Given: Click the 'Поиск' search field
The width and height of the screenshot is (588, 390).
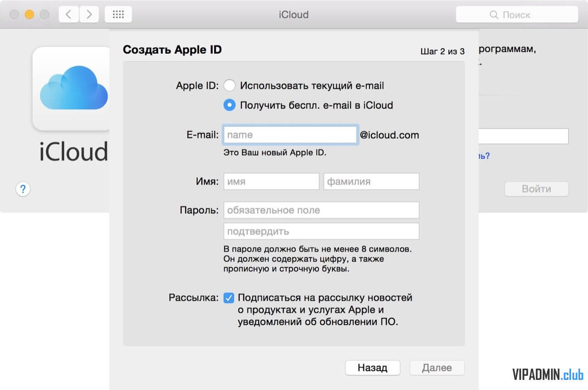Looking at the screenshot, I should (x=517, y=15).
